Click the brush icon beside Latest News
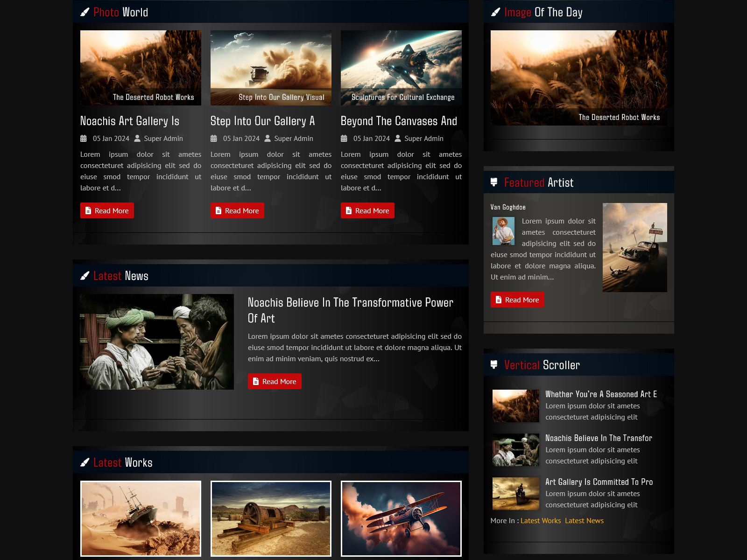The height and width of the screenshot is (560, 747). coord(85,276)
